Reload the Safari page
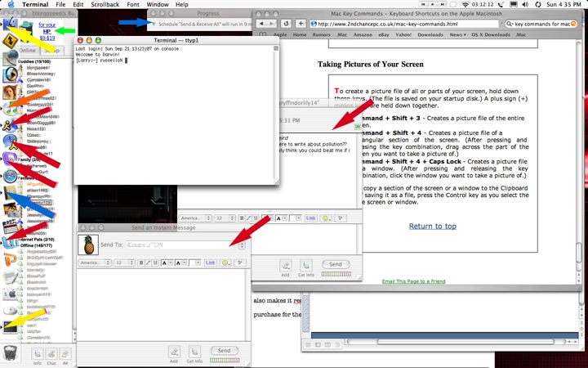 (x=287, y=24)
